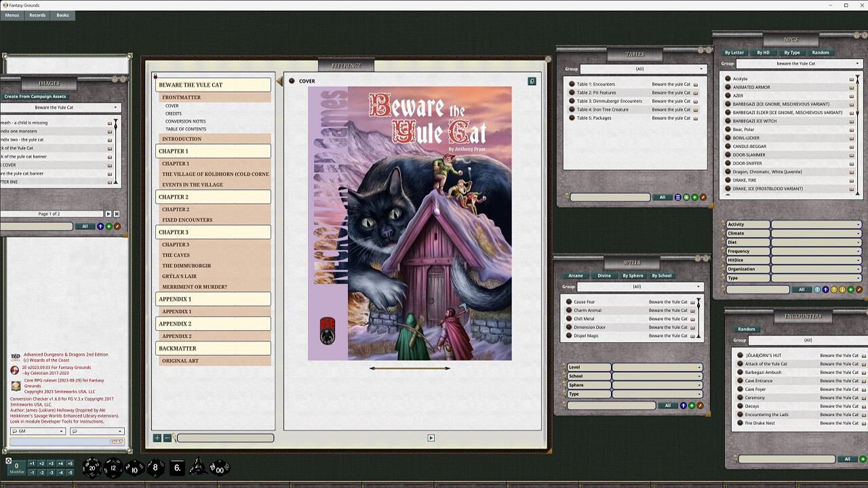Open the Books menu at the top

pyautogui.click(x=62, y=15)
